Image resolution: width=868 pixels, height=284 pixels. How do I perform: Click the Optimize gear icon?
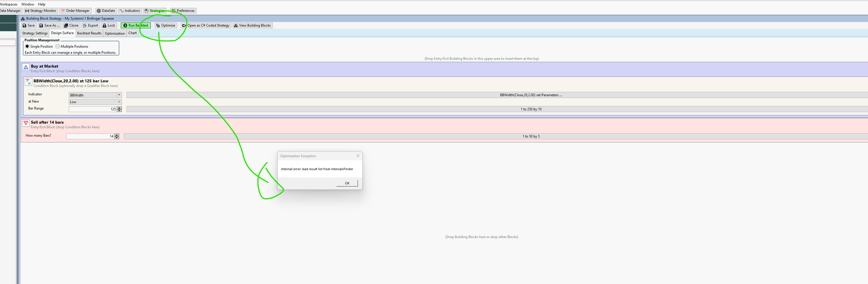point(158,26)
